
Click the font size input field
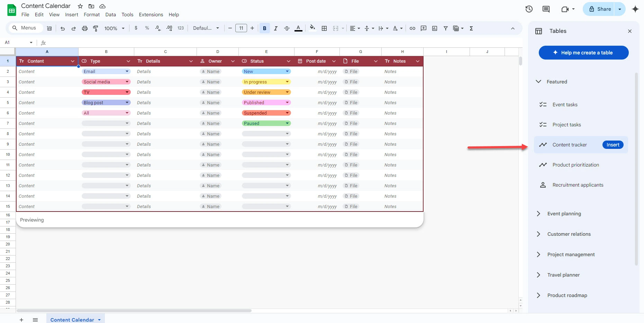pyautogui.click(x=241, y=28)
